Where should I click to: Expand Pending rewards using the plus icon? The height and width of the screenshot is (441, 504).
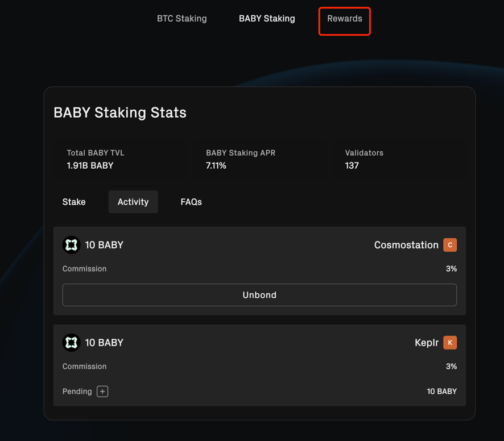pyautogui.click(x=102, y=391)
